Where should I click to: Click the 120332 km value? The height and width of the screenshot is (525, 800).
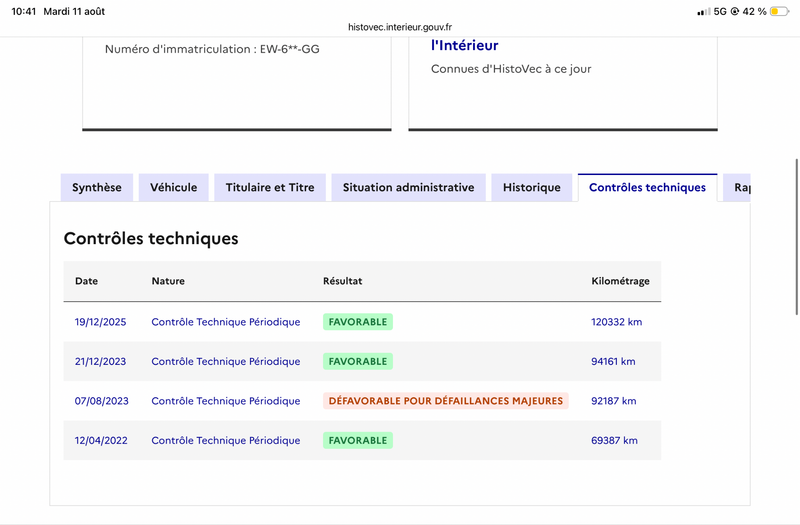[616, 322]
